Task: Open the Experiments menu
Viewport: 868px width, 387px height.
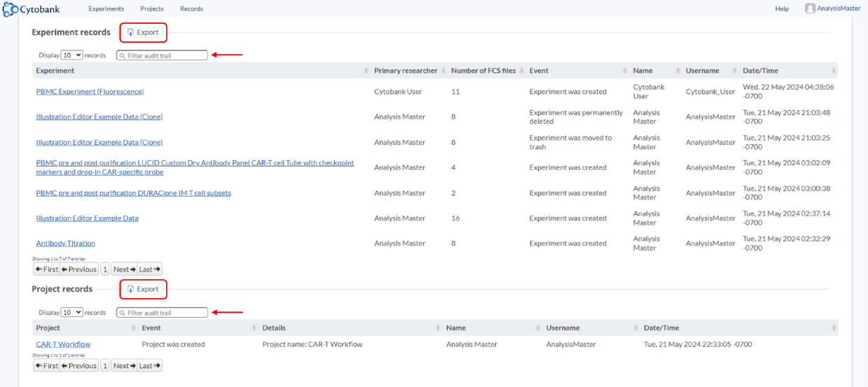Action: coord(106,9)
